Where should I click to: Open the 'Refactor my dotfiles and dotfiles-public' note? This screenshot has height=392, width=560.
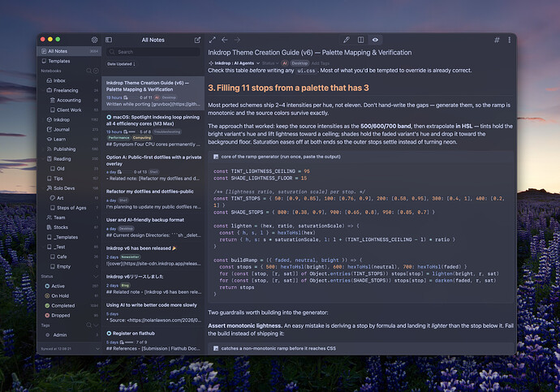tap(153, 199)
